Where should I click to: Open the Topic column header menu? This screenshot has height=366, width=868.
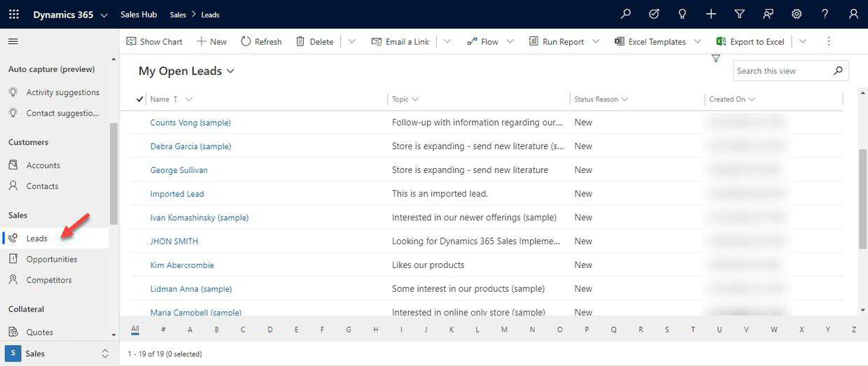click(x=405, y=99)
